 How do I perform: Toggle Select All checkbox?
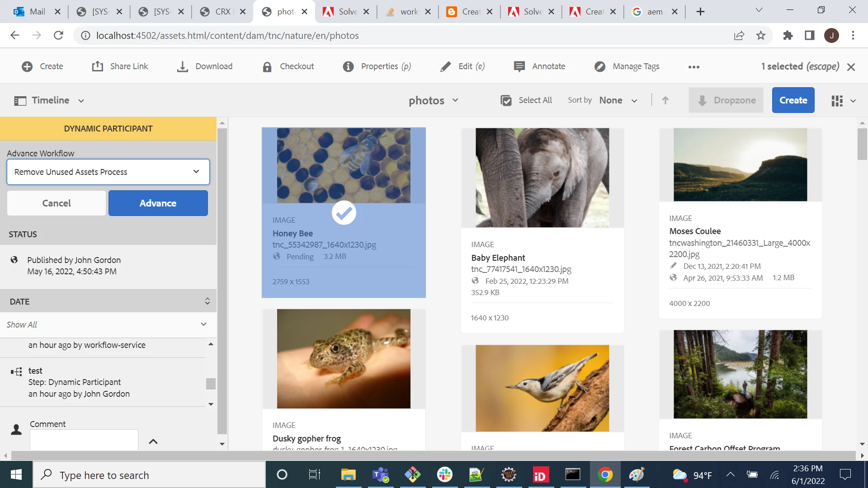pos(506,100)
